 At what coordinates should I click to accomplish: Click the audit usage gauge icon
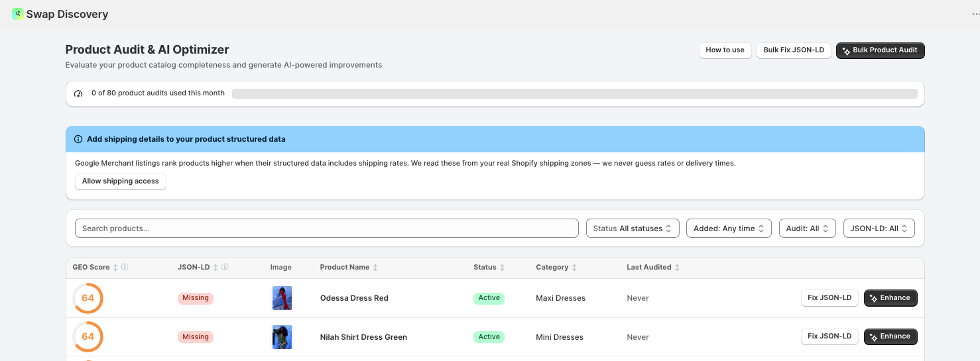point(78,93)
